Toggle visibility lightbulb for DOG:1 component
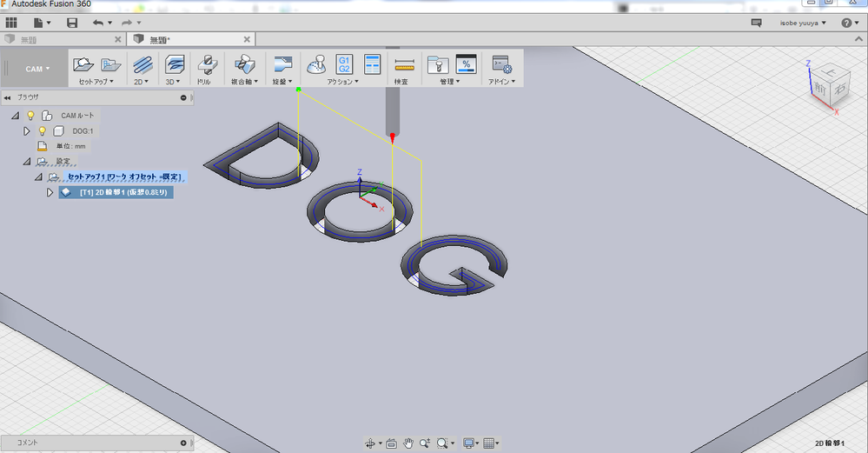Image resolution: width=868 pixels, height=453 pixels. (x=42, y=131)
